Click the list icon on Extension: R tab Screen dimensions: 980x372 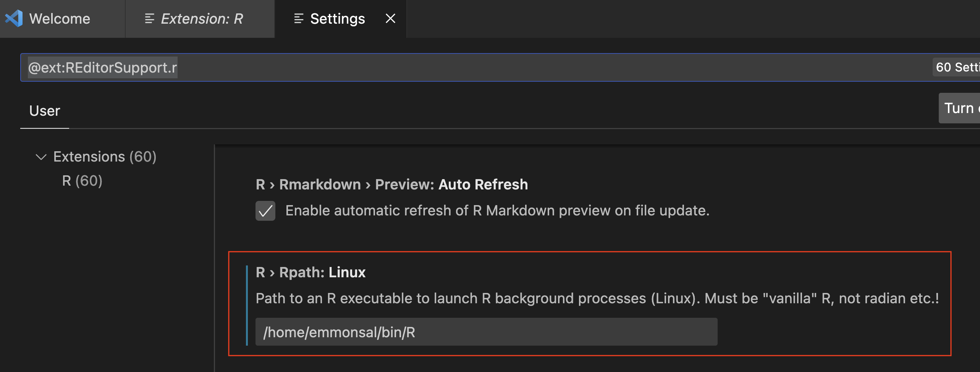coord(149,19)
